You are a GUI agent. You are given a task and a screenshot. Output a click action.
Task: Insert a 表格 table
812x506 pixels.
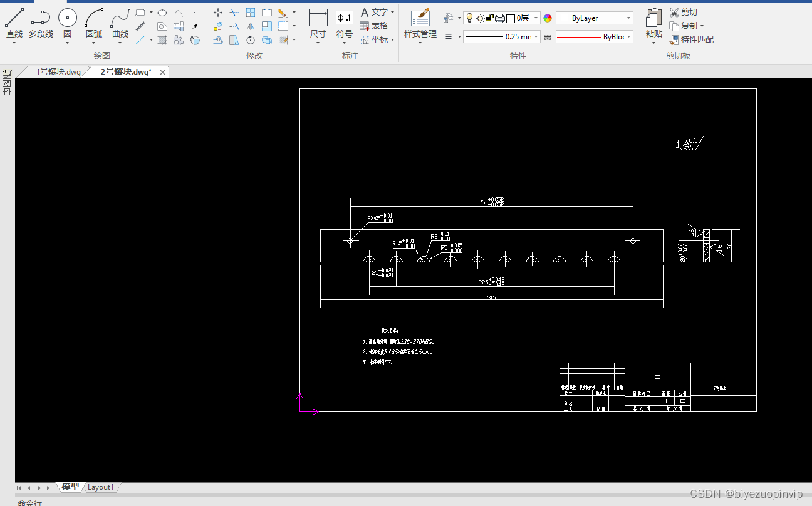click(374, 26)
